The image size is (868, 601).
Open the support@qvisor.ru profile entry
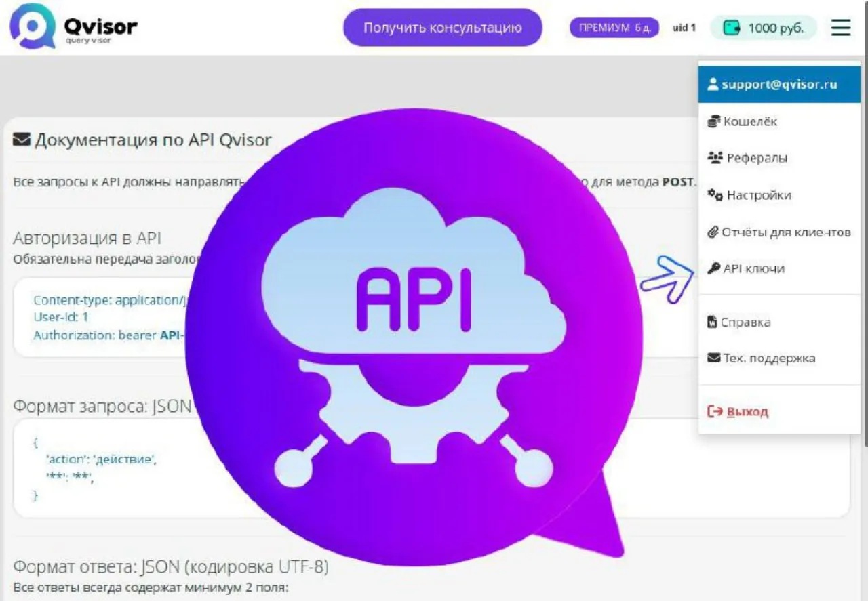tap(779, 85)
